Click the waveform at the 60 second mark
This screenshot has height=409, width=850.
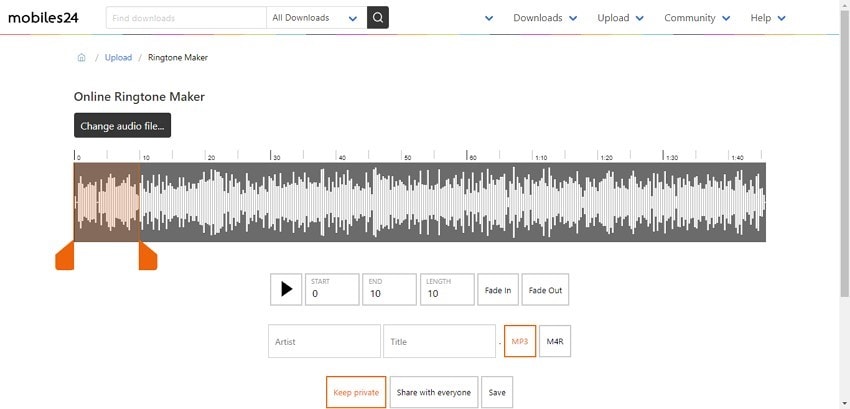click(x=467, y=202)
